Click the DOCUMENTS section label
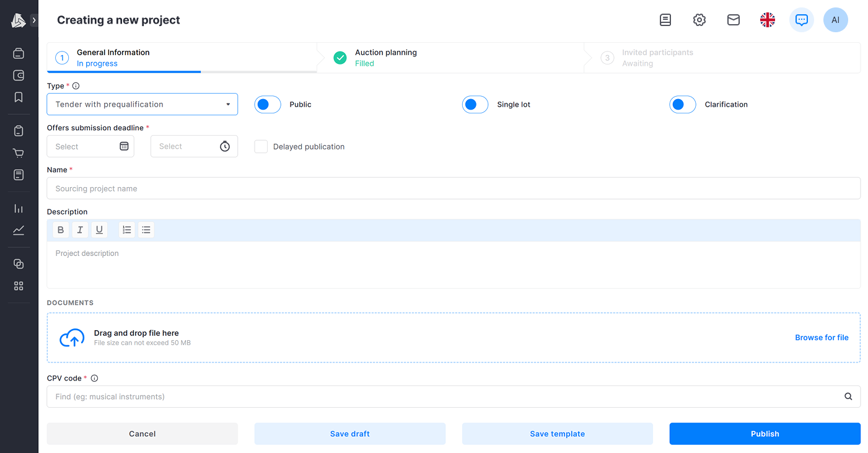 coord(70,303)
